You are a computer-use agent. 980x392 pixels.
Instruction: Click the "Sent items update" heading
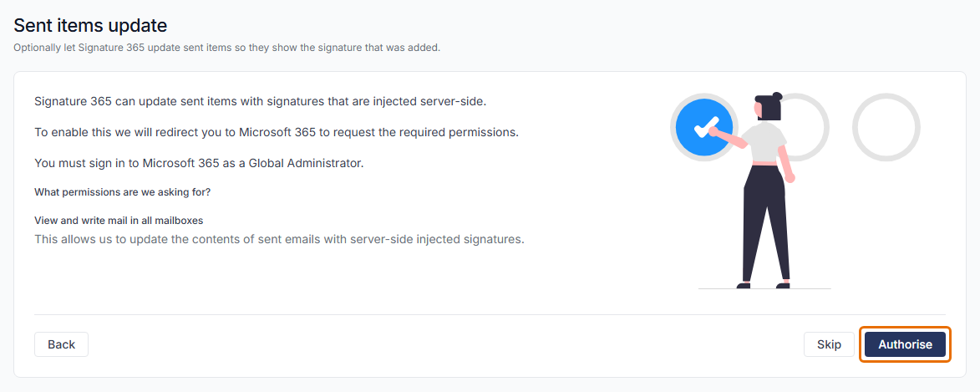[x=90, y=26]
